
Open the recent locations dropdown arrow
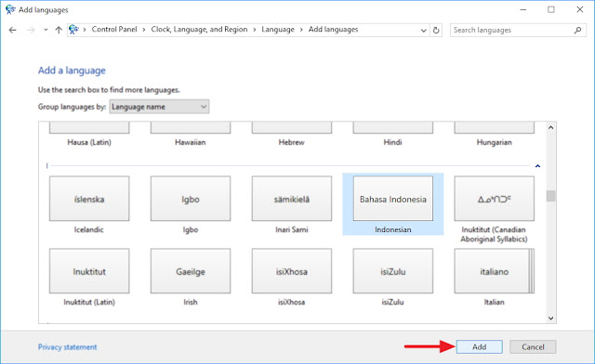(x=46, y=30)
